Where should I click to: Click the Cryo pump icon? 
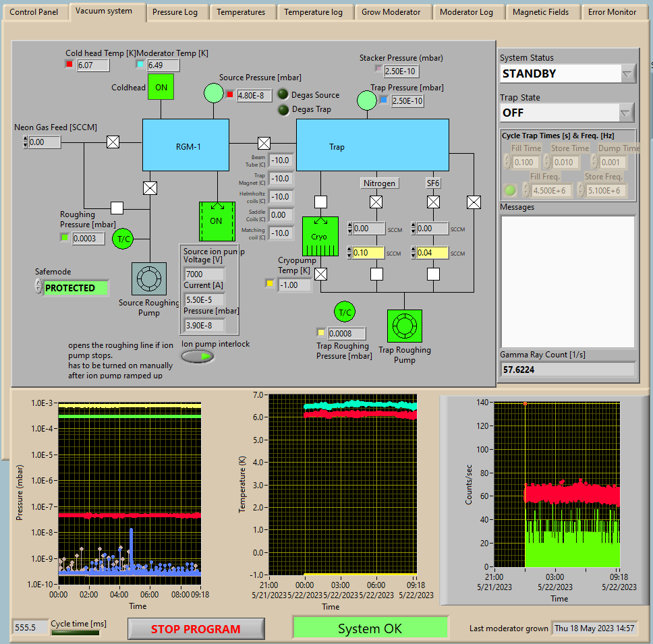320,237
